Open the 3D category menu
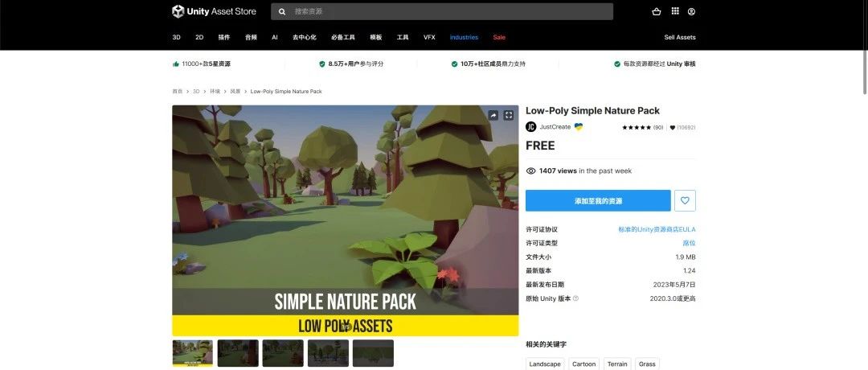The image size is (868, 370). (177, 37)
